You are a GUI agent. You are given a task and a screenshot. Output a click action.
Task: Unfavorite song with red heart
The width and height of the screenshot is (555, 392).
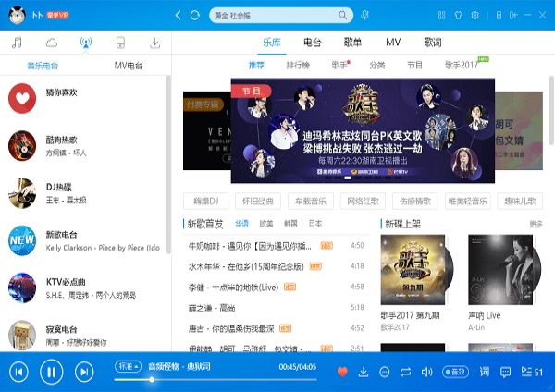click(342, 372)
